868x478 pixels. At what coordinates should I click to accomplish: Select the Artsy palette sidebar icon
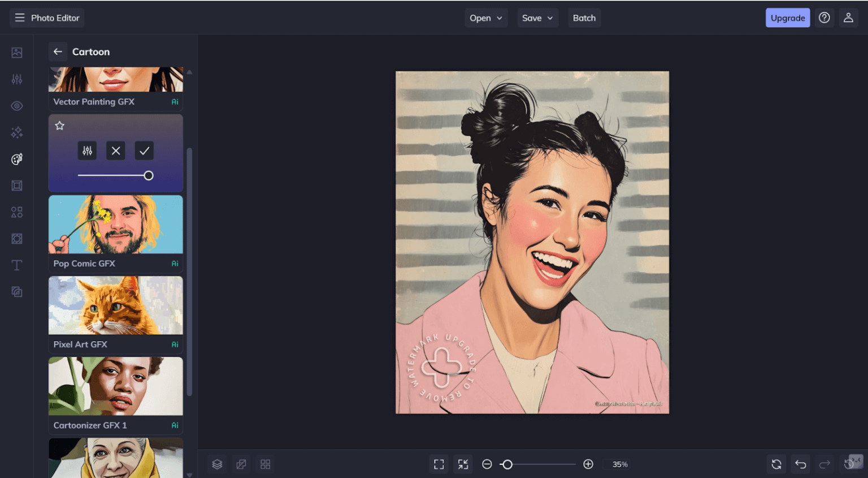click(x=17, y=159)
